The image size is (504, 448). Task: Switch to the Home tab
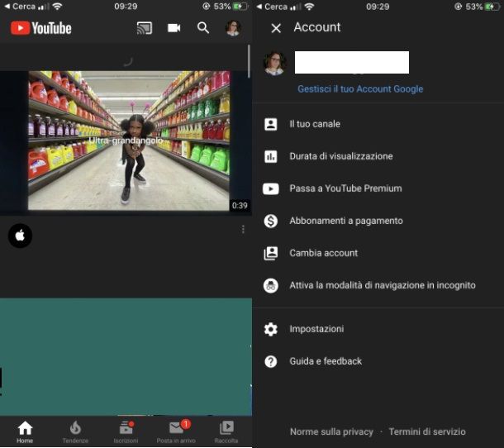(25, 432)
